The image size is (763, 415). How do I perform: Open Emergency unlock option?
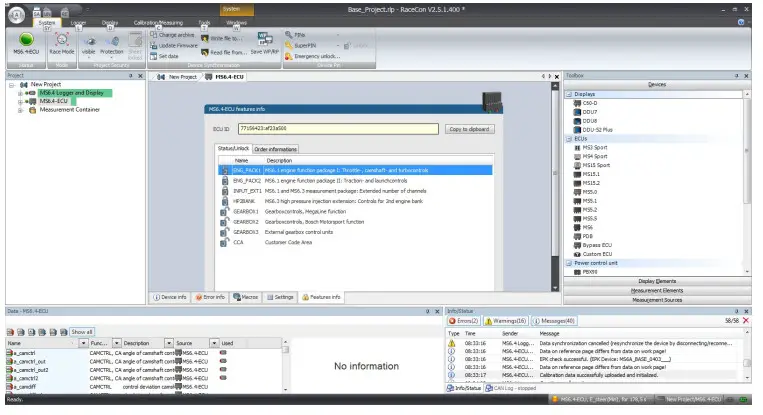[319, 55]
